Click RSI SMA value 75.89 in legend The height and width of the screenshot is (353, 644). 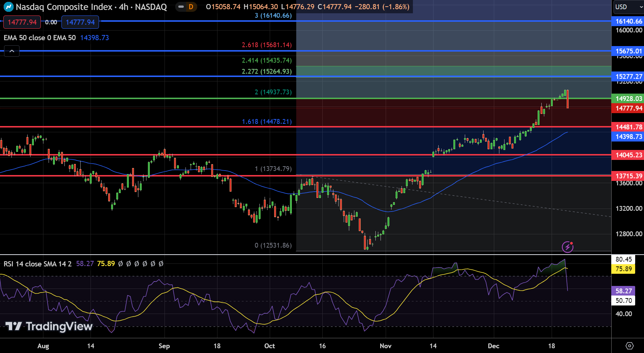pyautogui.click(x=106, y=264)
